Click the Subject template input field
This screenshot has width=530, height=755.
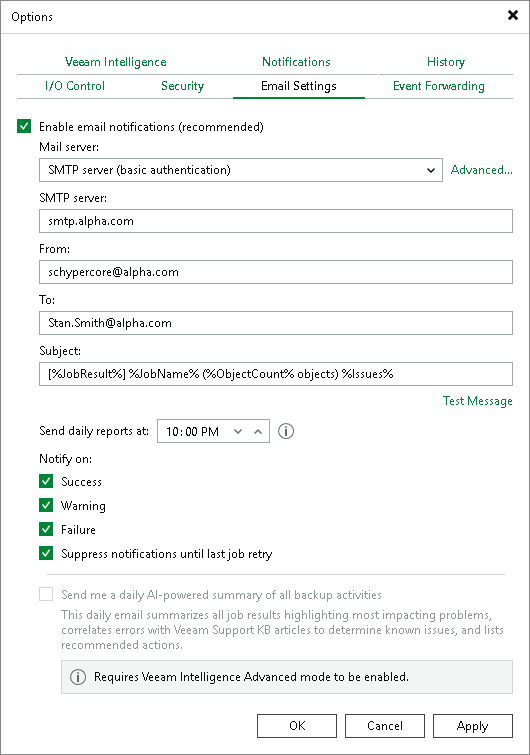[x=276, y=374]
